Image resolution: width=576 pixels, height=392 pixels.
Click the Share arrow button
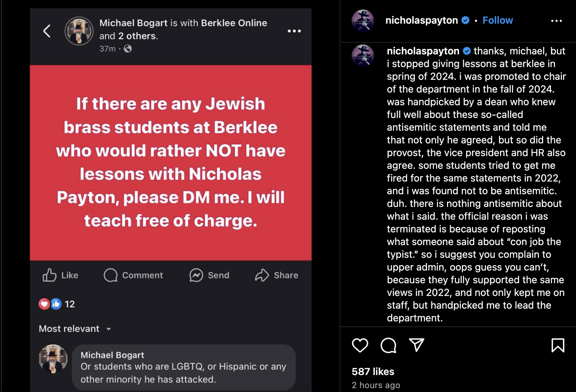point(277,275)
